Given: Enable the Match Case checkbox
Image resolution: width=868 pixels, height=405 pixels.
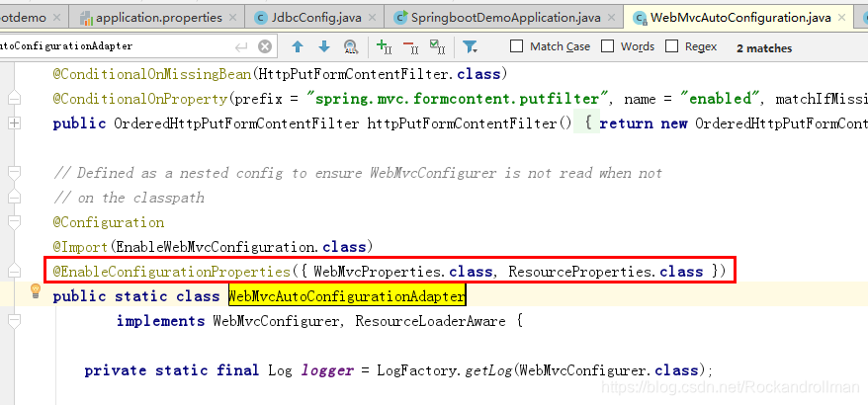Looking at the screenshot, I should [x=516, y=45].
